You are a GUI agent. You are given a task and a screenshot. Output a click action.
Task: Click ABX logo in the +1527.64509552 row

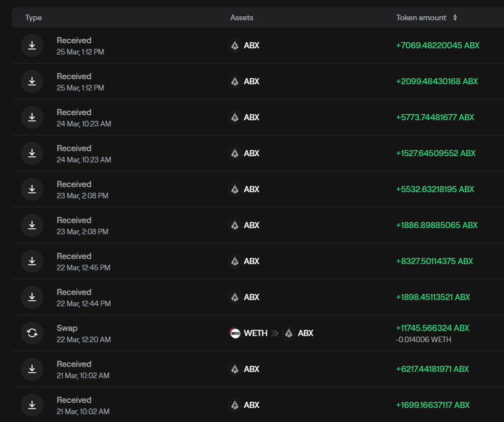pyautogui.click(x=235, y=153)
